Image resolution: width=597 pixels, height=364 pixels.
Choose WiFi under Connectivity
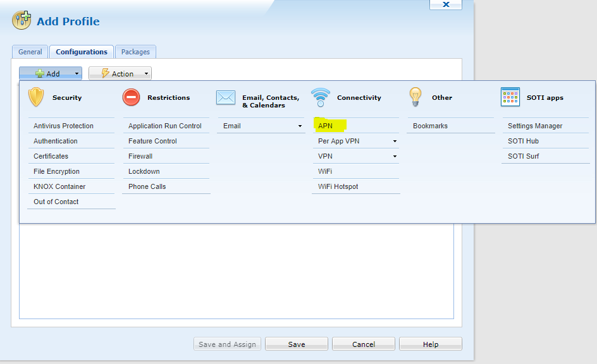pyautogui.click(x=355, y=171)
